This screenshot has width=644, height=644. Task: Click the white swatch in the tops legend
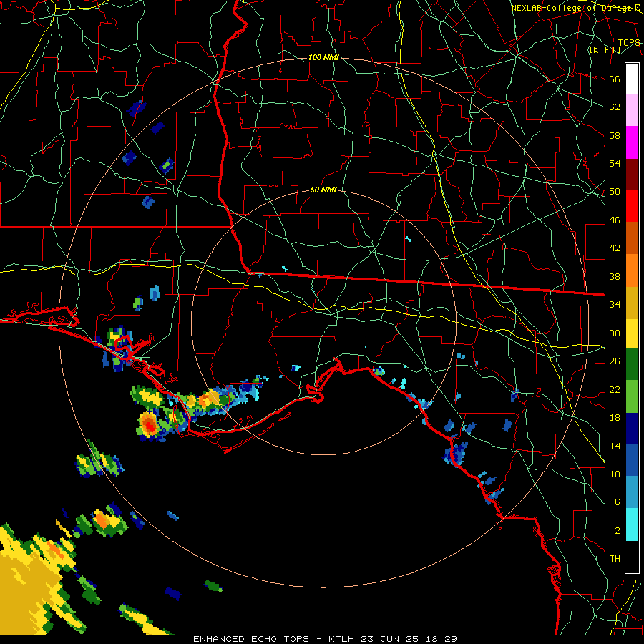tap(632, 79)
